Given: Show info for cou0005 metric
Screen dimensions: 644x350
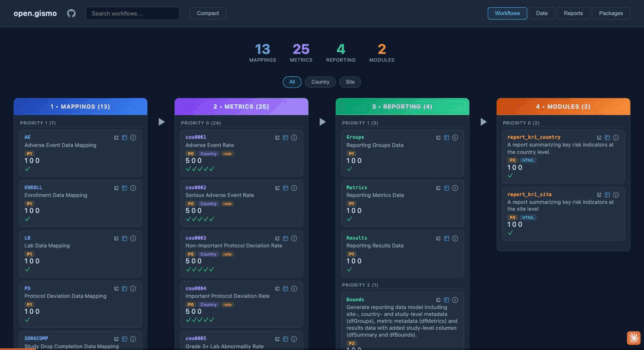Looking at the screenshot, I should 294,339.
